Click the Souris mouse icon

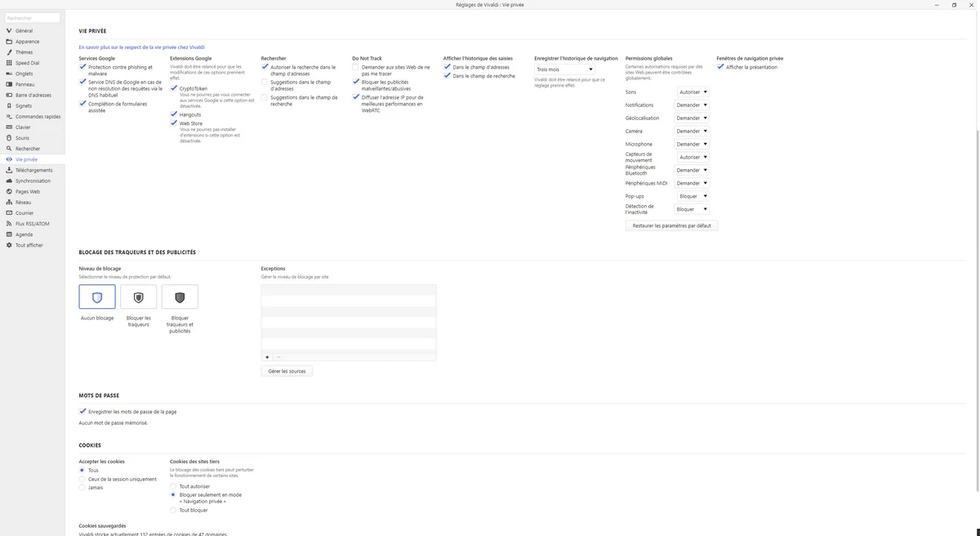9,138
